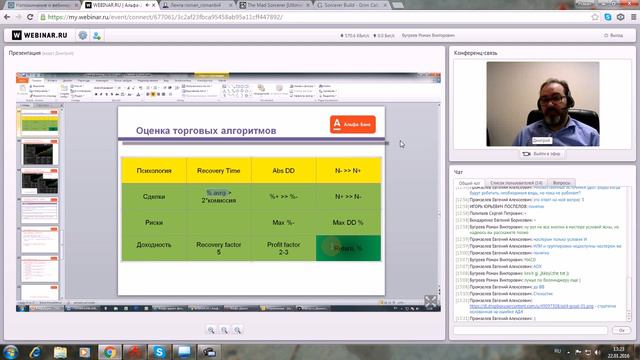
Task: Click the WEBINAR.RU logo
Action: (40, 36)
